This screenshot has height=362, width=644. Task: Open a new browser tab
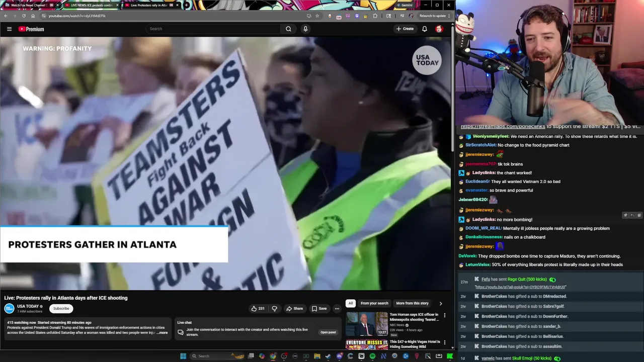tap(187, 5)
